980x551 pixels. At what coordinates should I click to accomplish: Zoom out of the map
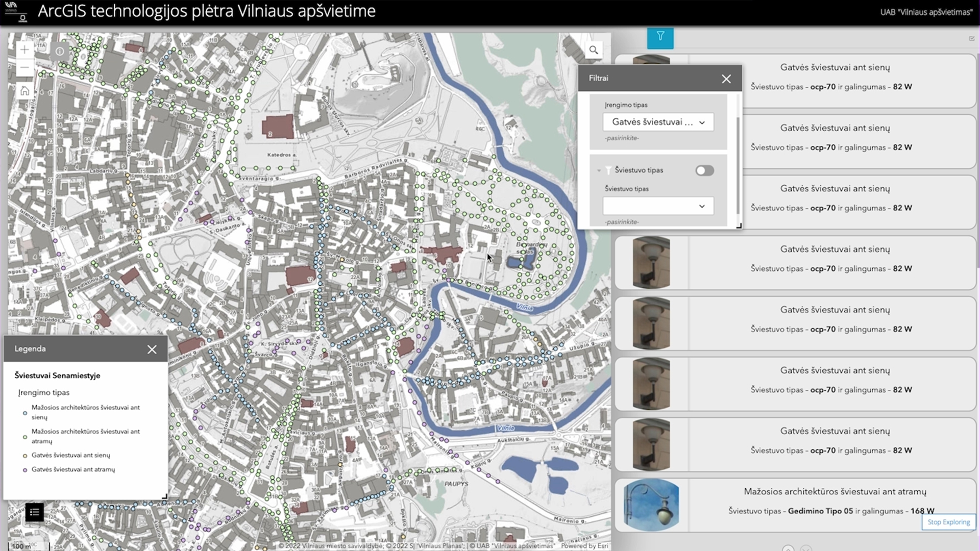(x=24, y=68)
